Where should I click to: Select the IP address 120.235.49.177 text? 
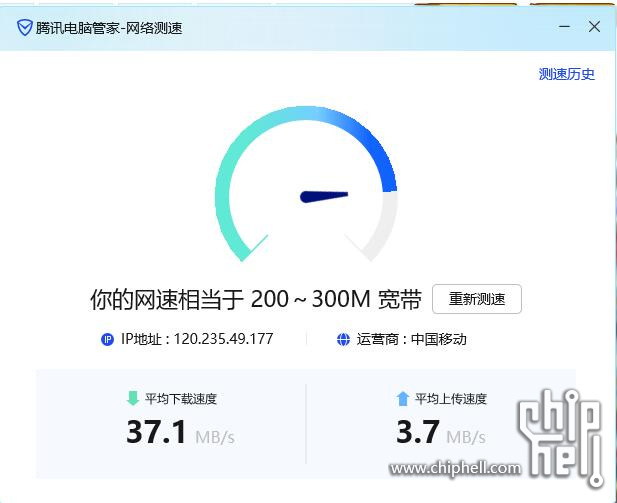tap(224, 339)
